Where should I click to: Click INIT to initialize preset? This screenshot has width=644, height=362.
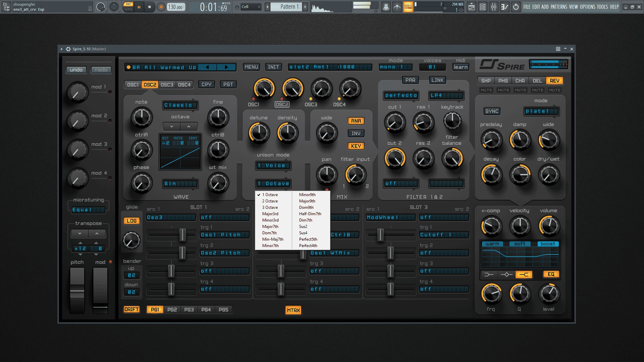click(x=273, y=67)
